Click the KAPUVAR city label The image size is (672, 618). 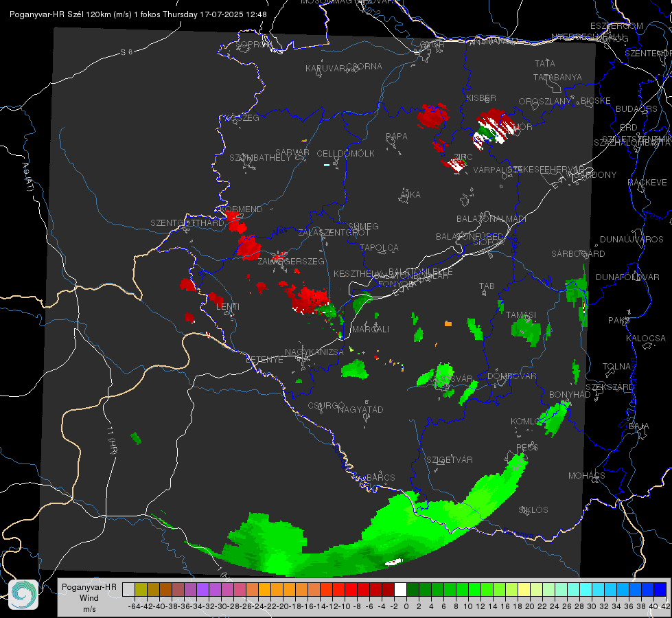pyautogui.click(x=326, y=68)
